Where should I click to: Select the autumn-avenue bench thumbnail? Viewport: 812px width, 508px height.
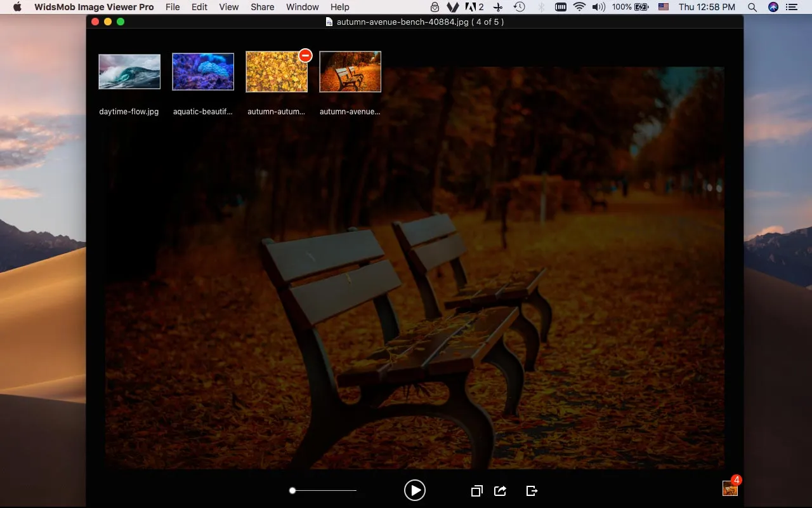tap(350, 72)
